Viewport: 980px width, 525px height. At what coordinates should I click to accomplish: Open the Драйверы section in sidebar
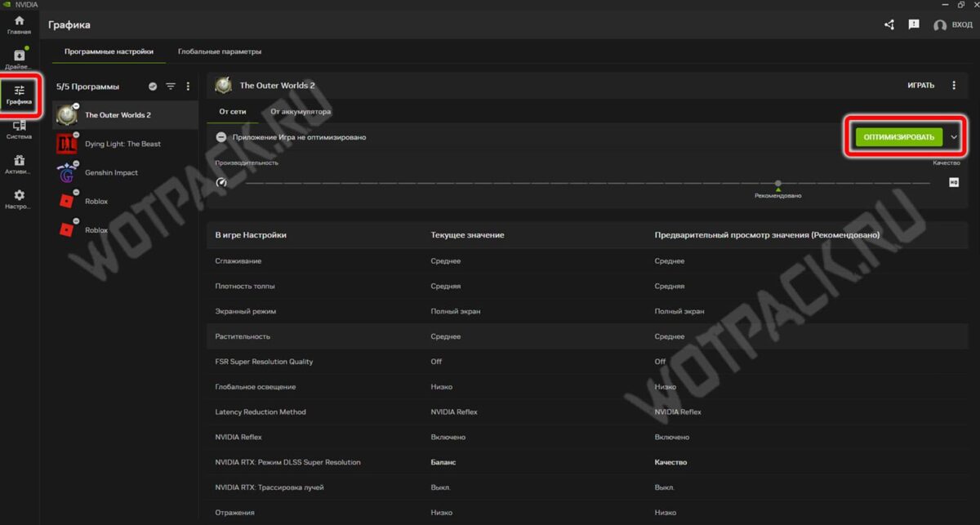pos(19,59)
